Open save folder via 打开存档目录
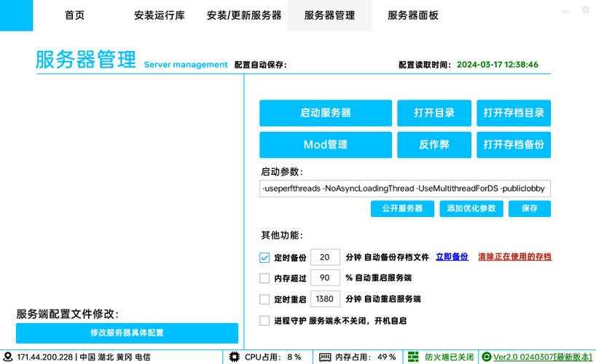Screen dimensions: 596x364 (x=514, y=113)
